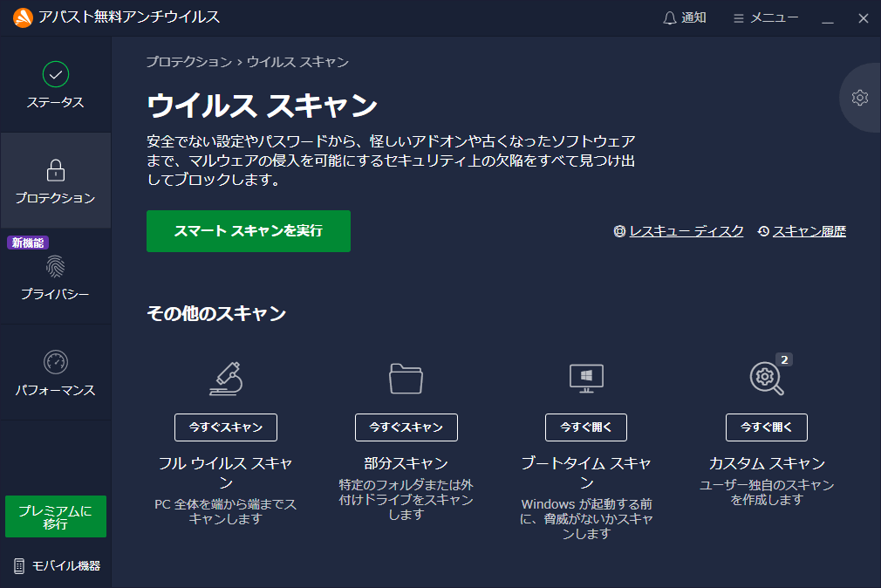Image resolution: width=881 pixels, height=588 pixels.
Task: Click the full virus scan microscope icon
Action: (x=226, y=379)
